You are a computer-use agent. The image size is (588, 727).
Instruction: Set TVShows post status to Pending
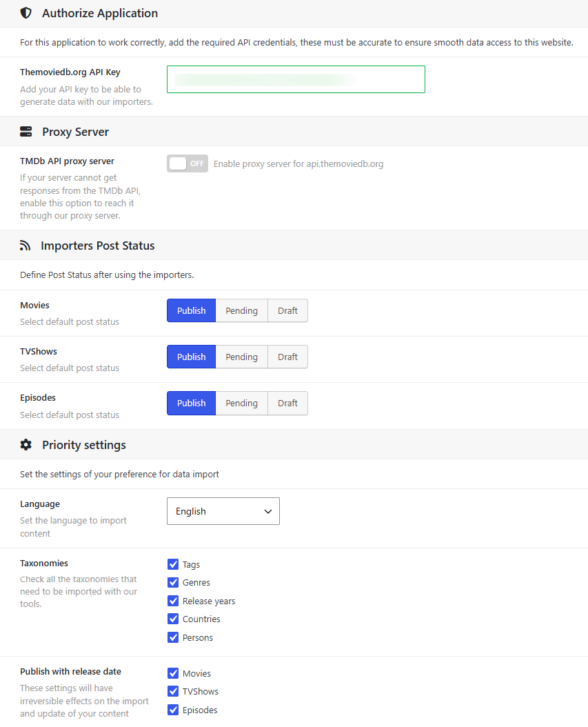pos(241,357)
